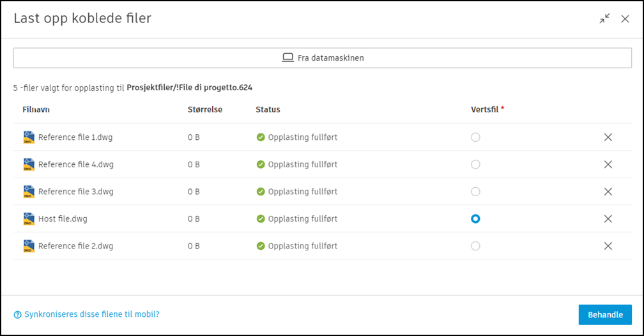The image size is (644, 336).
Task: Click the Reference file 1.dwg file icon
Action: coord(28,137)
